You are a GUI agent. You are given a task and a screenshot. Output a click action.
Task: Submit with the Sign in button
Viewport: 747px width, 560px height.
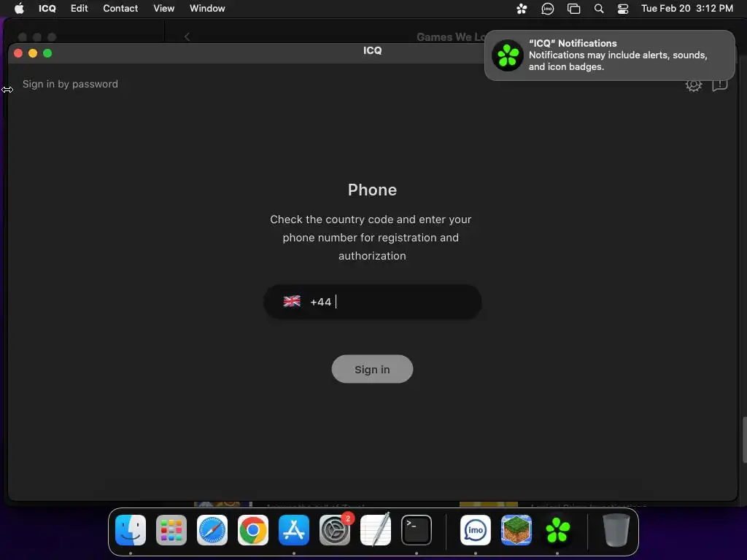point(372,369)
